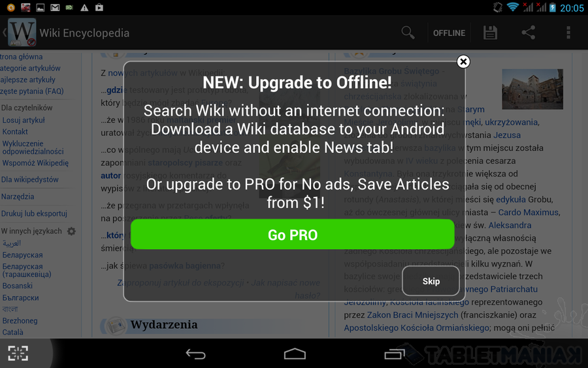Close the upgrade popup with X
Viewport: 588px width, 368px height.
point(463,61)
